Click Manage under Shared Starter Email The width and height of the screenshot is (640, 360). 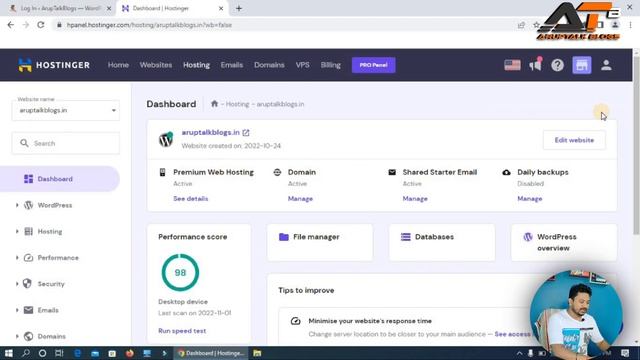415,198
